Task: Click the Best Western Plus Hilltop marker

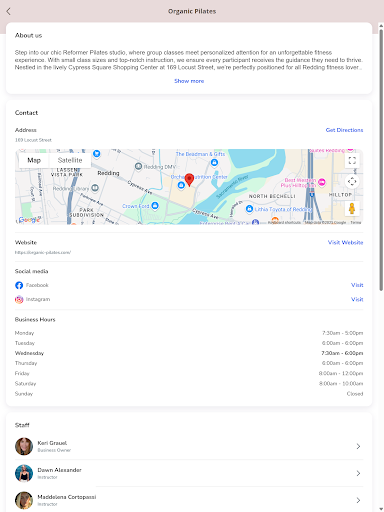Action: tap(322, 182)
